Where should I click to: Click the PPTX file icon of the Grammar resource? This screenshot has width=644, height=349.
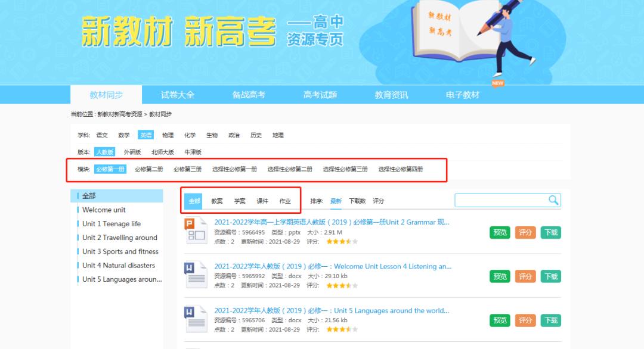(x=193, y=228)
